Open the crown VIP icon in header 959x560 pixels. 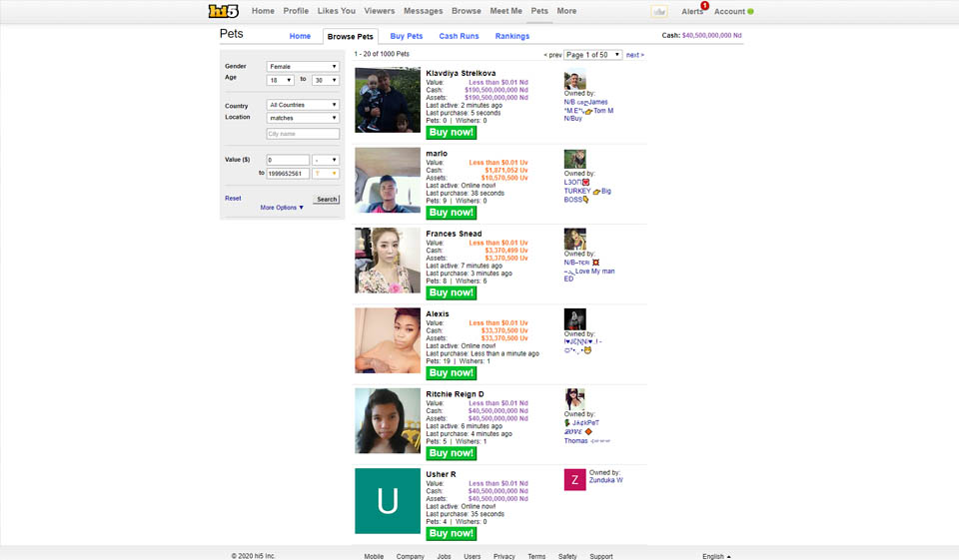click(658, 12)
